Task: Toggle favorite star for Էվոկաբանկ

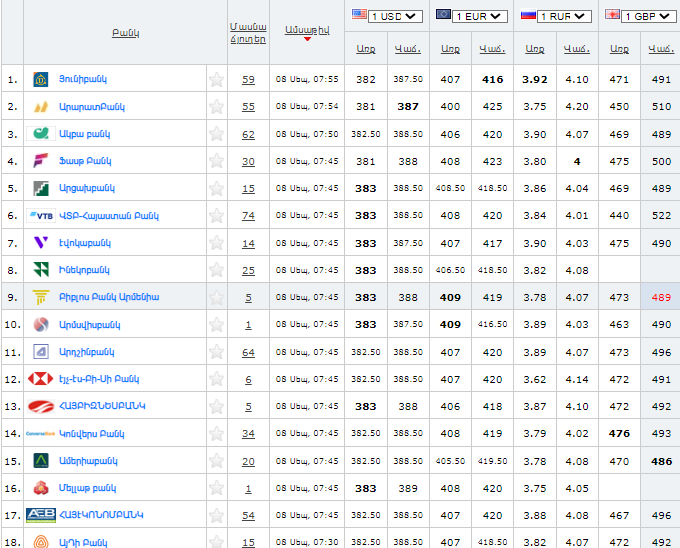Action: (216, 242)
